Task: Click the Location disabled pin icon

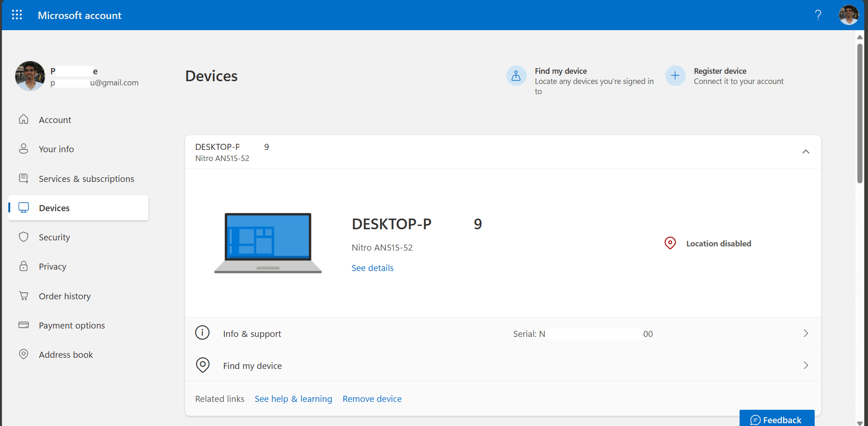Action: coord(670,243)
